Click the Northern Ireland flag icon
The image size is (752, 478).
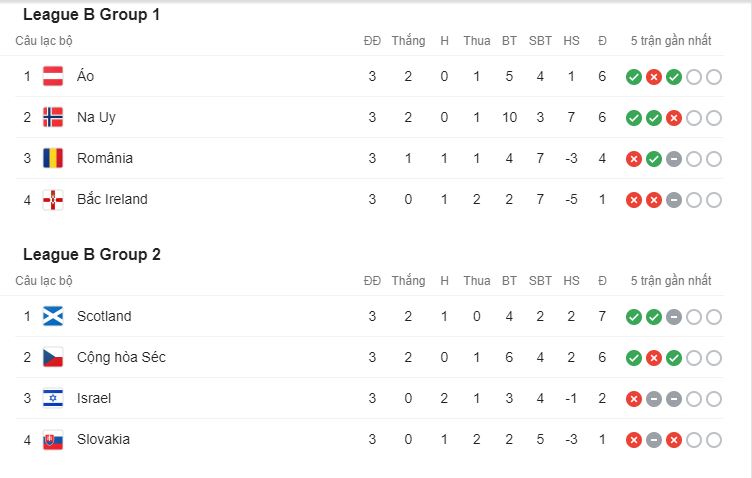point(53,199)
